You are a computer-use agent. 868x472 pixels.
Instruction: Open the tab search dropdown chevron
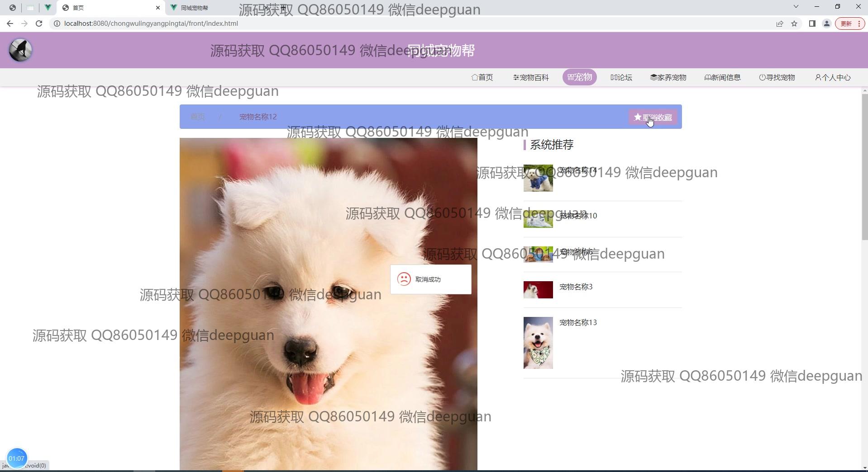point(796,6)
